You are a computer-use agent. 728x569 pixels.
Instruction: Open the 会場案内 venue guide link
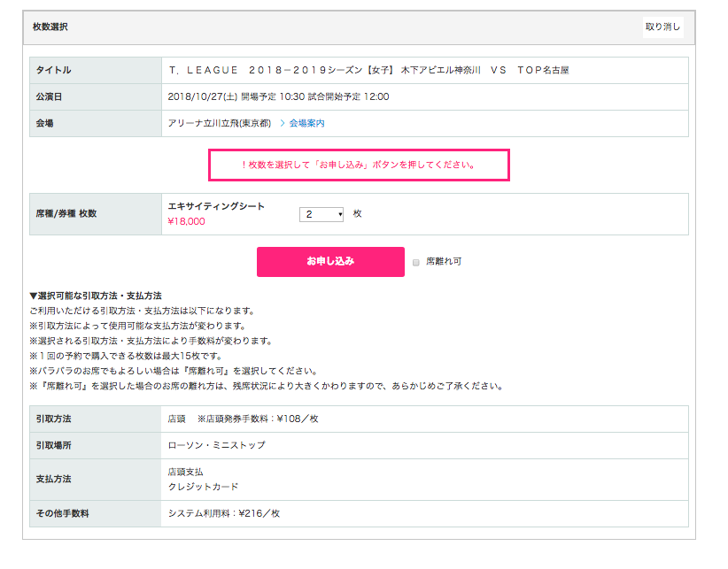coord(306,123)
